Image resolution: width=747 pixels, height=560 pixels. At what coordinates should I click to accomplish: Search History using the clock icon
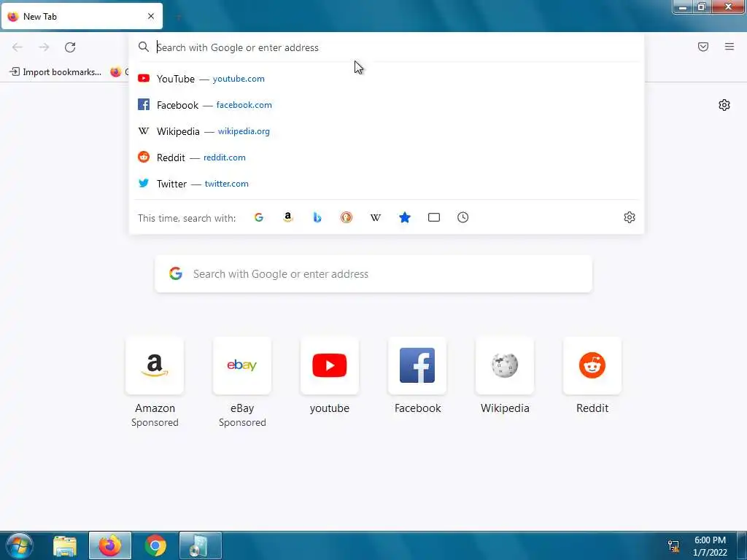(462, 217)
